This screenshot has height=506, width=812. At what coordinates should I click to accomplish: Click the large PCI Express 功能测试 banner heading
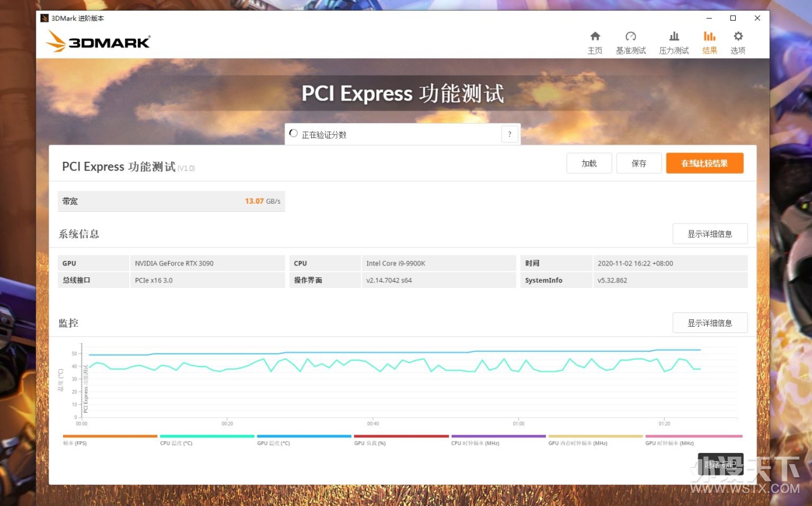(x=403, y=93)
